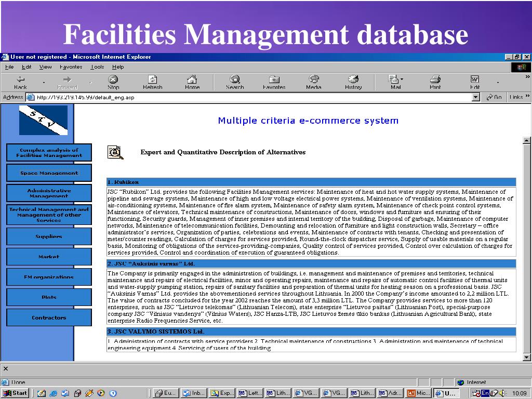The width and height of the screenshot is (532, 399).
Task: Open the Favorites menu
Action: [71, 67]
